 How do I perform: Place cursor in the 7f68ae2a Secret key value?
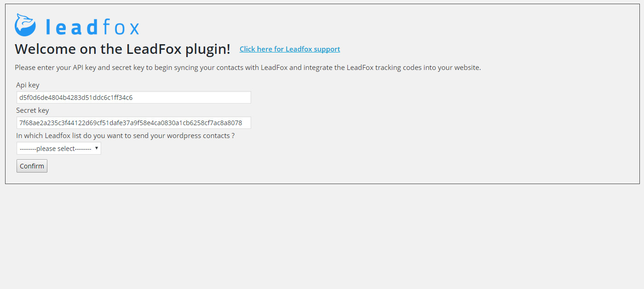pyautogui.click(x=131, y=123)
